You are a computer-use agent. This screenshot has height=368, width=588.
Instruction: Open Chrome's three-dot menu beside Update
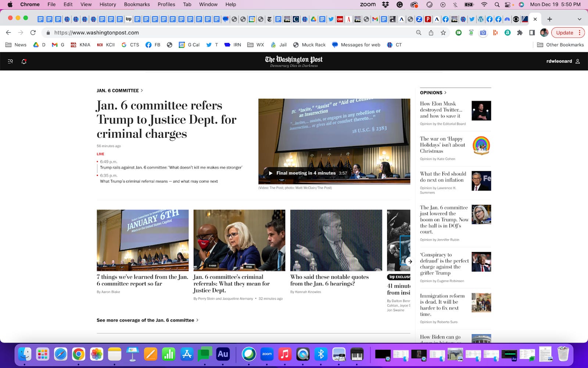[x=580, y=33]
